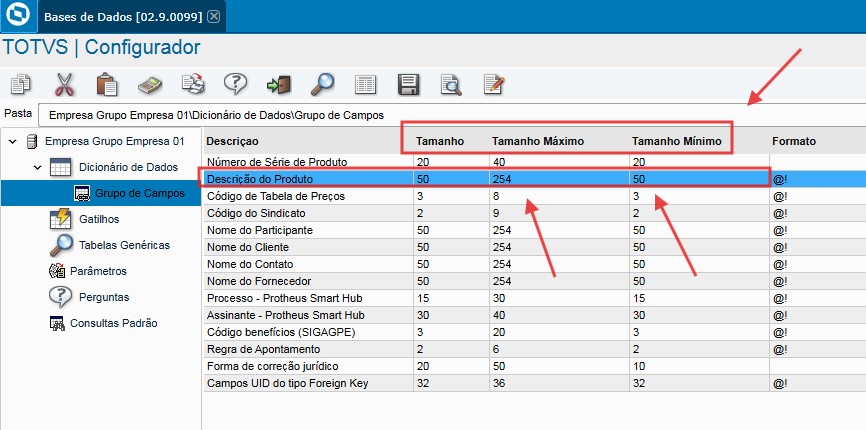Click the print/spool toolbar icon
Image resolution: width=866 pixels, height=430 pixels.
click(193, 84)
